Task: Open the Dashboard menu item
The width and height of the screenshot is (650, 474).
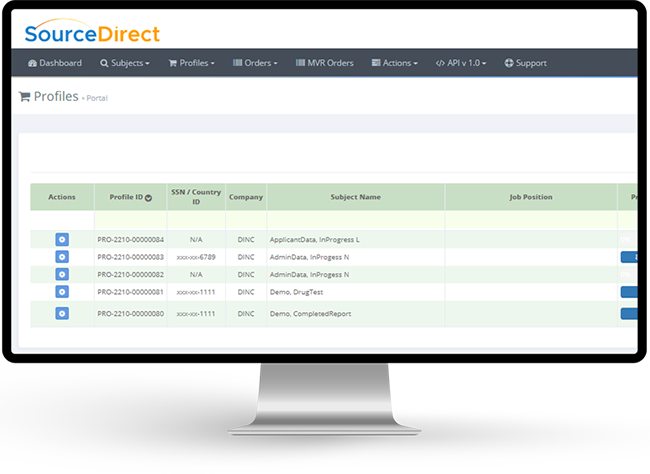Action: click(x=55, y=63)
